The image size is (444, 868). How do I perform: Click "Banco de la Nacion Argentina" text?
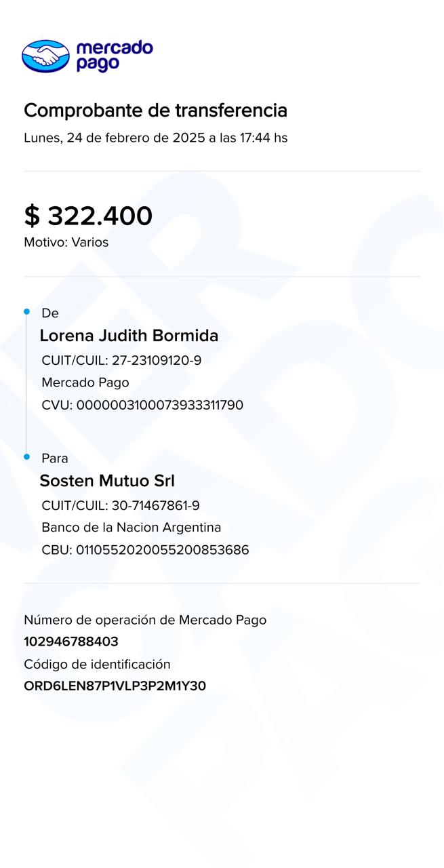click(131, 528)
